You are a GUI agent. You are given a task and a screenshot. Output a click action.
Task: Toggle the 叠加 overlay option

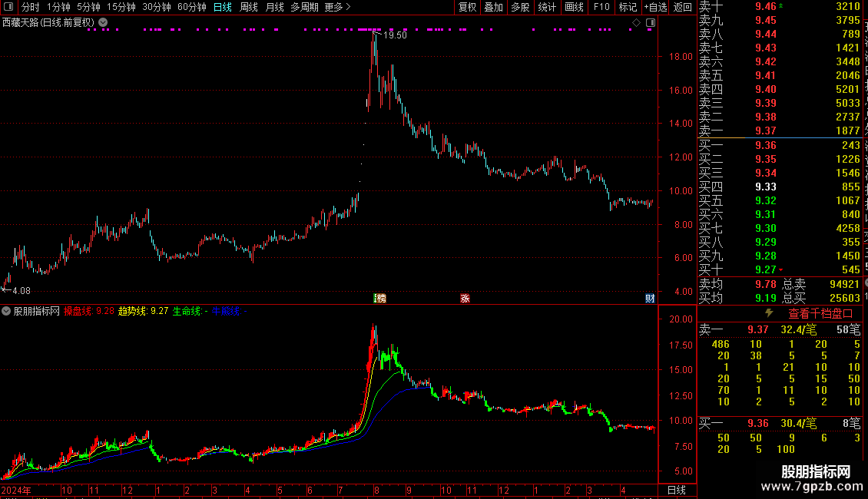[493, 7]
